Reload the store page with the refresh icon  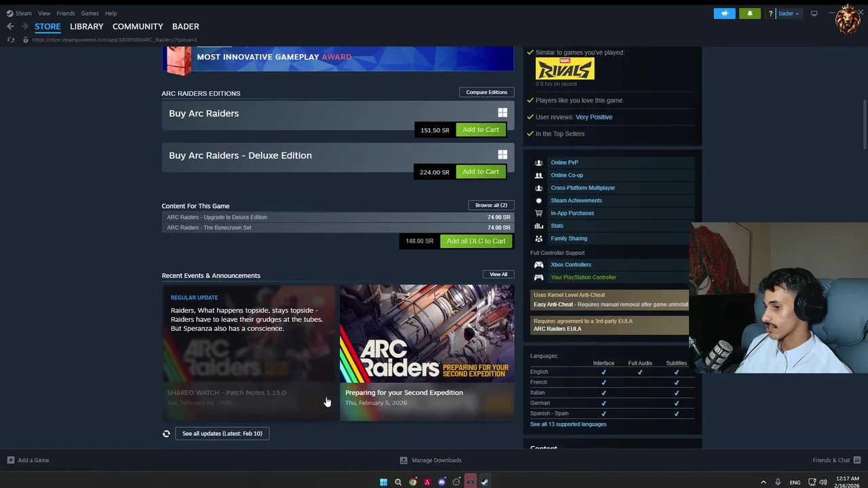(x=10, y=40)
